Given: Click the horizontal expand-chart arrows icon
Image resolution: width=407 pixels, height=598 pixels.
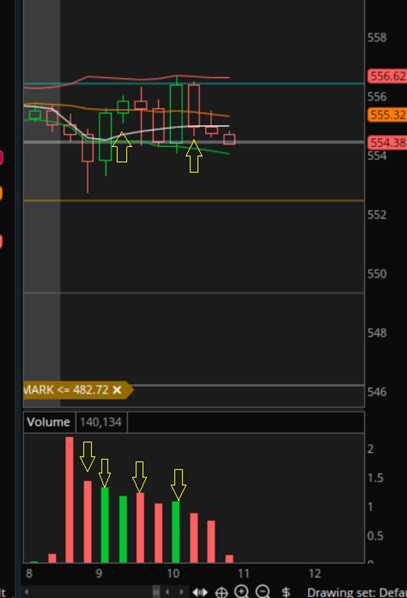Looking at the screenshot, I should [x=200, y=592].
